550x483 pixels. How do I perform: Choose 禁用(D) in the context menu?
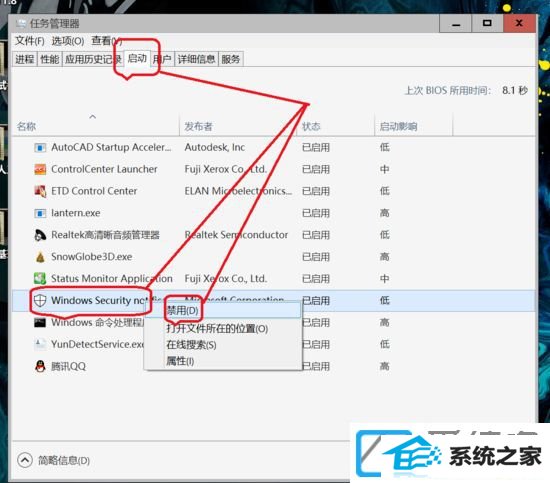pos(182,310)
